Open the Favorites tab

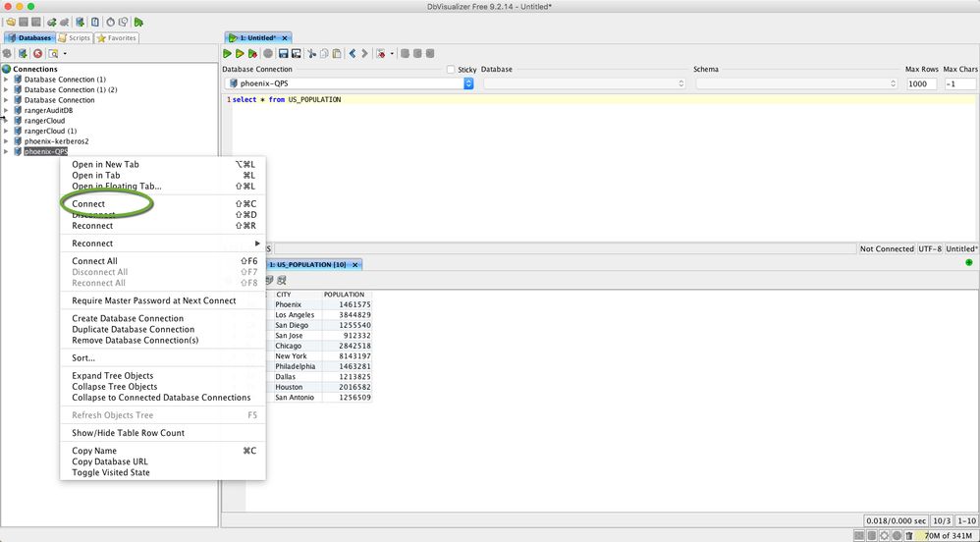point(117,38)
